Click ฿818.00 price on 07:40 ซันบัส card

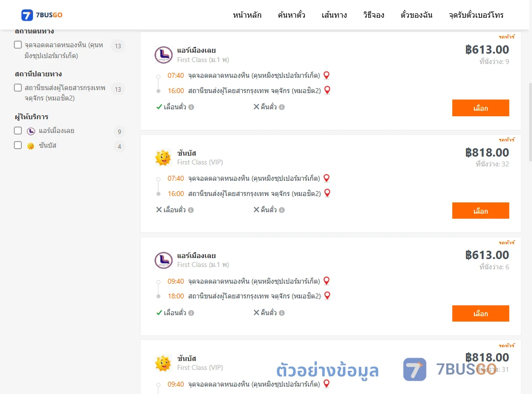tap(487, 152)
